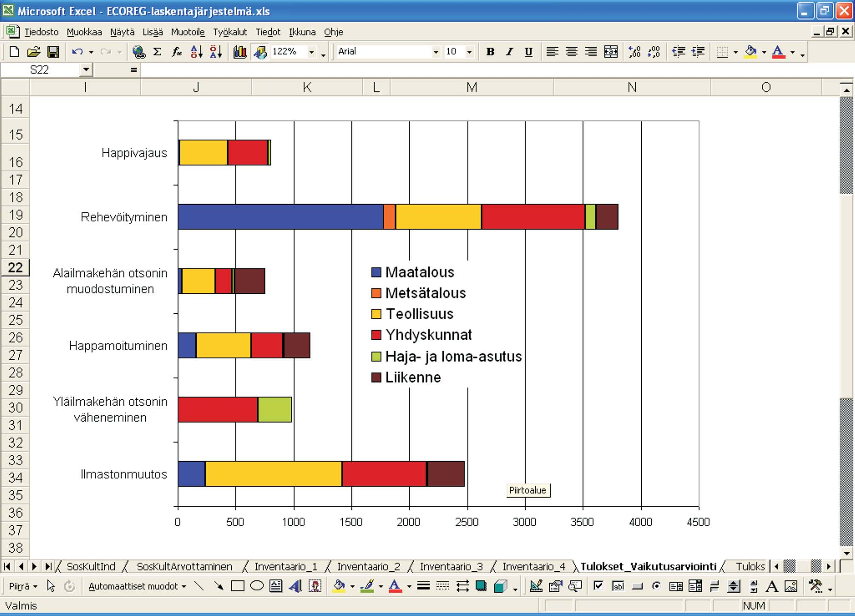Image resolution: width=855 pixels, height=616 pixels.
Task: Insert a text box
Action: 276,586
